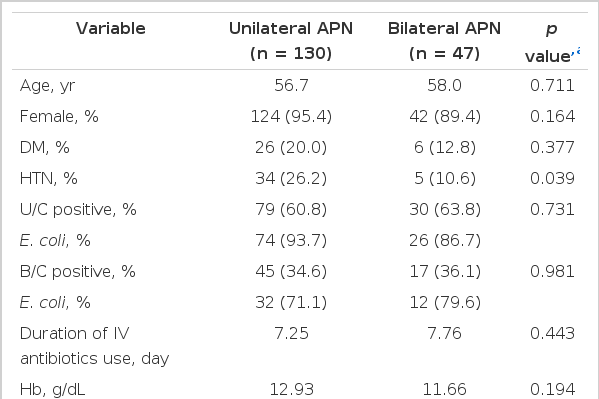
Task: Open the footnote link beside p value
Action: pos(576,51)
